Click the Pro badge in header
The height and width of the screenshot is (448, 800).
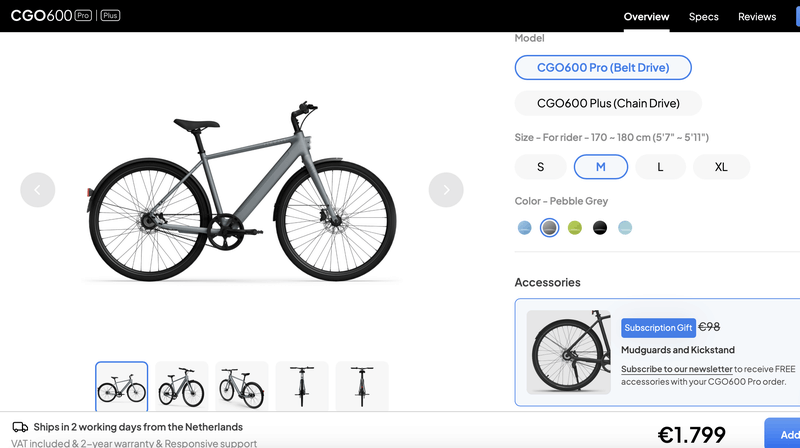[83, 16]
